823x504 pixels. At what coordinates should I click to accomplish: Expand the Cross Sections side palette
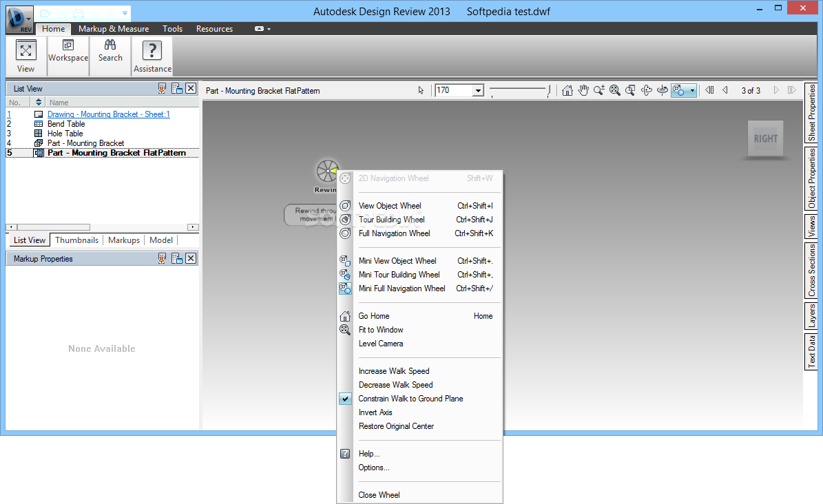tap(811, 270)
